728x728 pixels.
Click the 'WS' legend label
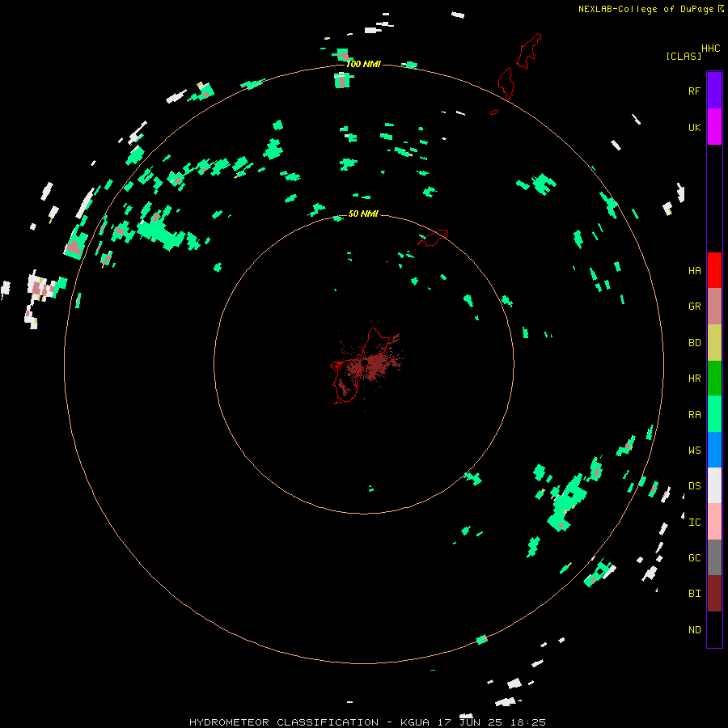694,451
